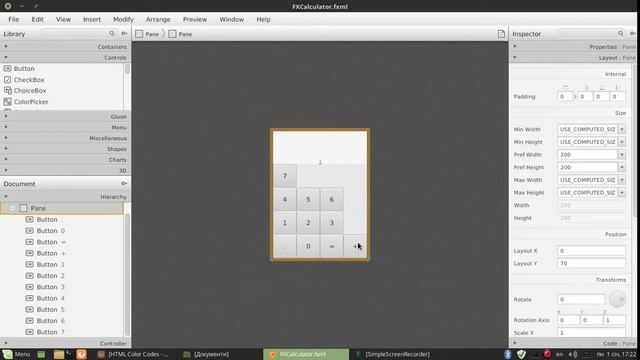Screen dimensions: 640x360
Task: Click the Inspector search magnifier icon
Action: pyautogui.click(x=620, y=33)
